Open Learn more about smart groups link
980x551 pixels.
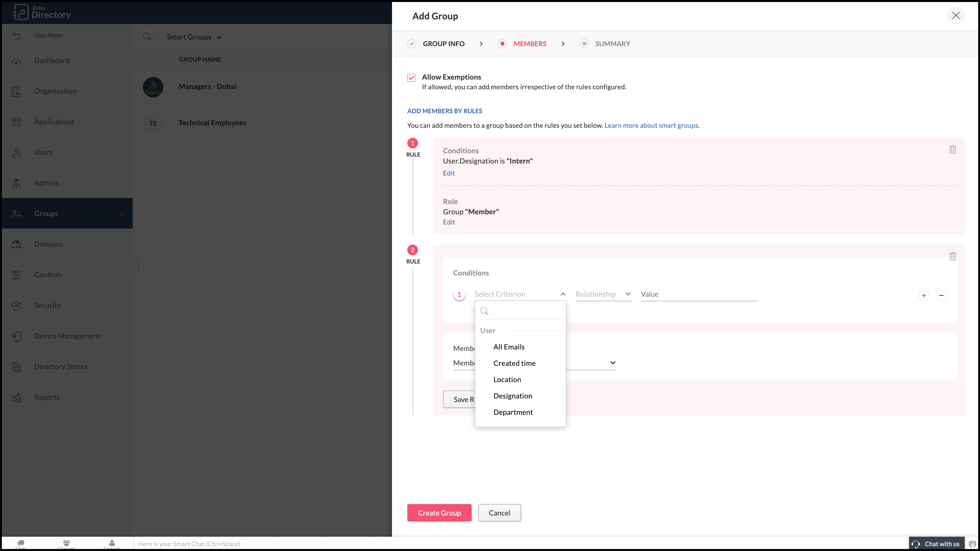click(651, 126)
